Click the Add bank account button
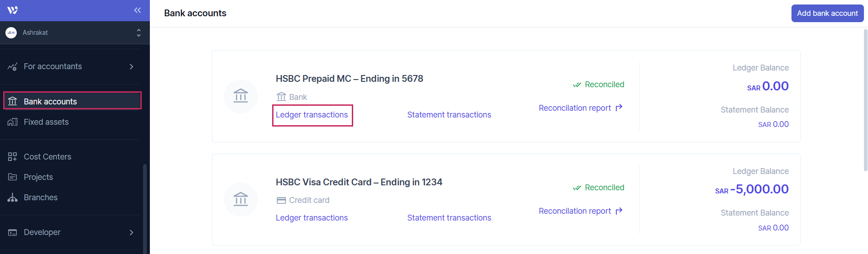868x254 pixels. [x=827, y=14]
